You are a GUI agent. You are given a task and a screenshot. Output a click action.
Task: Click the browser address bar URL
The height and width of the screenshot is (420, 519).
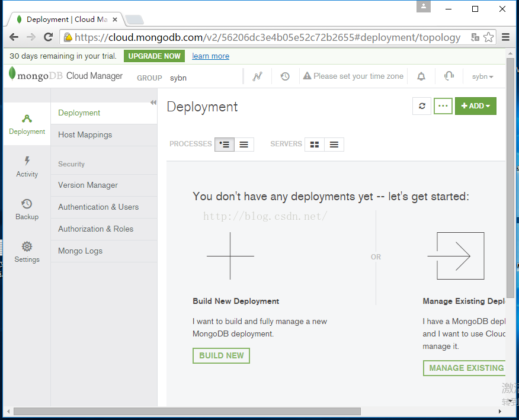[267, 37]
